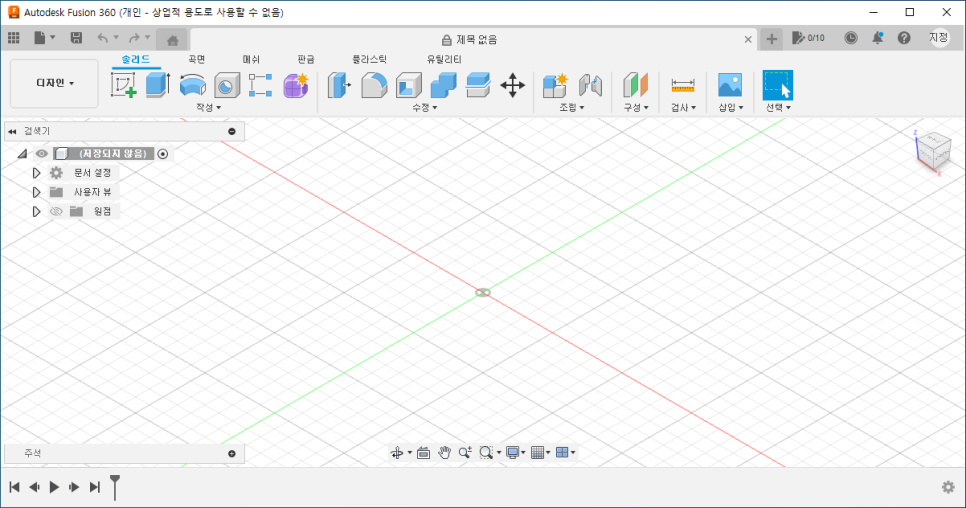Click the ViewCube in the corner

(x=934, y=151)
